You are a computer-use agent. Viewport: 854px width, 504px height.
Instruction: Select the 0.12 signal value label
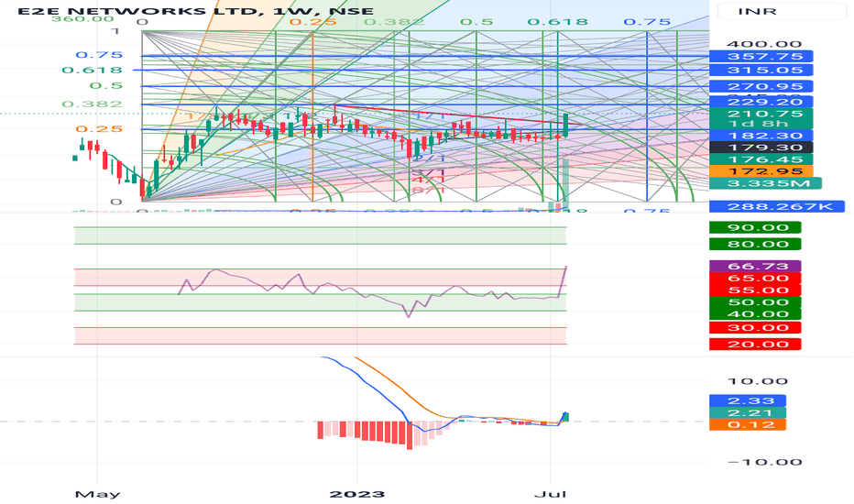click(748, 425)
